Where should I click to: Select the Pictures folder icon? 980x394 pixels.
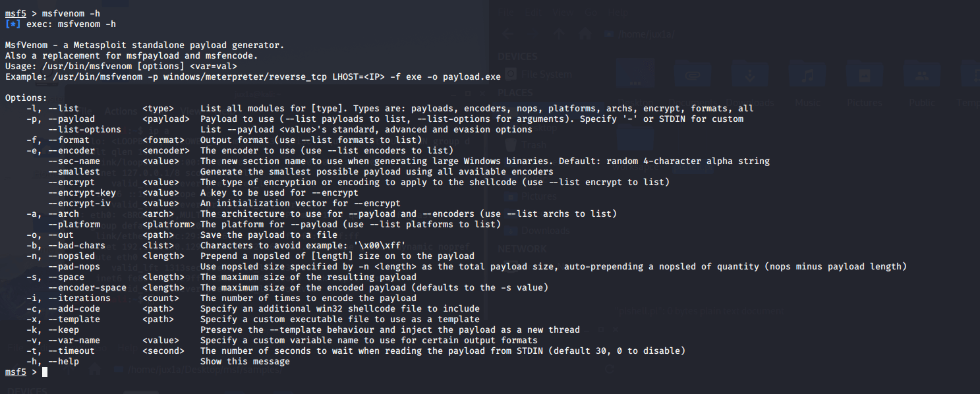pyautogui.click(x=864, y=75)
